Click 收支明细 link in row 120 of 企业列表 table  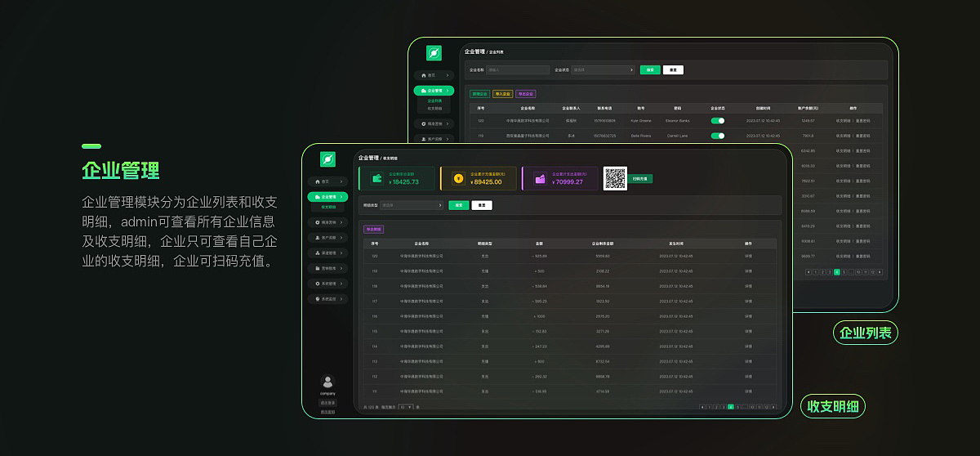(843, 121)
